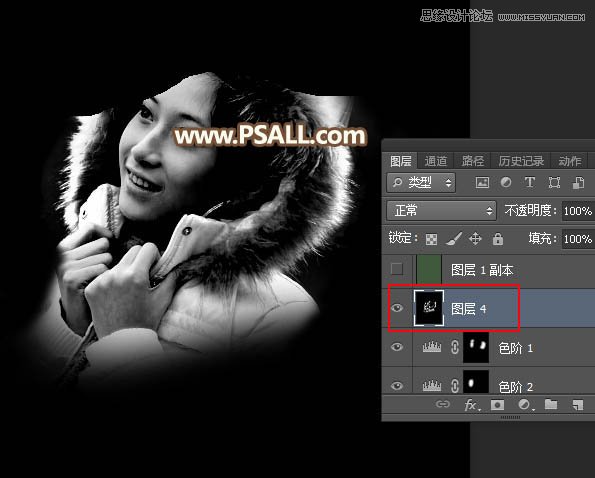Create new fill or adjustment layer
The height and width of the screenshot is (478, 595).
pyautogui.click(x=526, y=405)
